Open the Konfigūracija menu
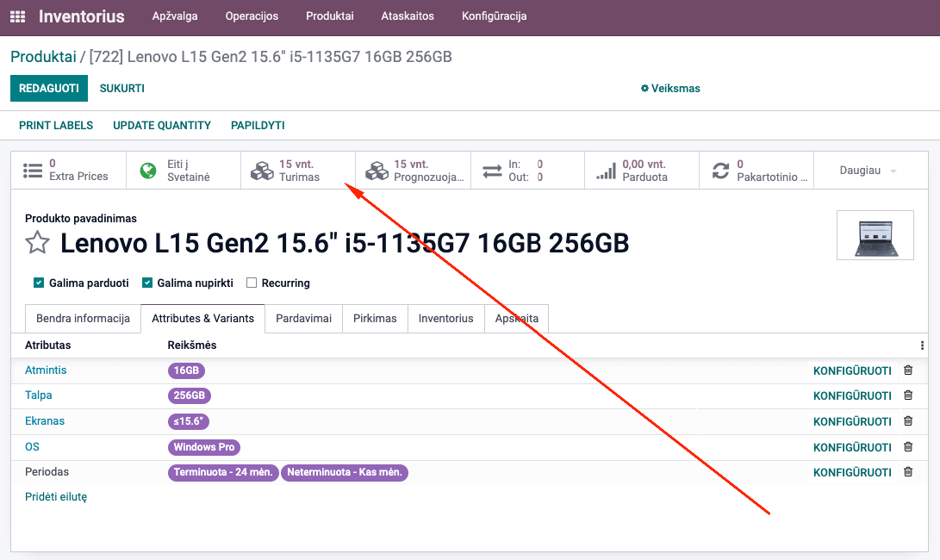Screen dimensions: 940x560 (x=494, y=16)
